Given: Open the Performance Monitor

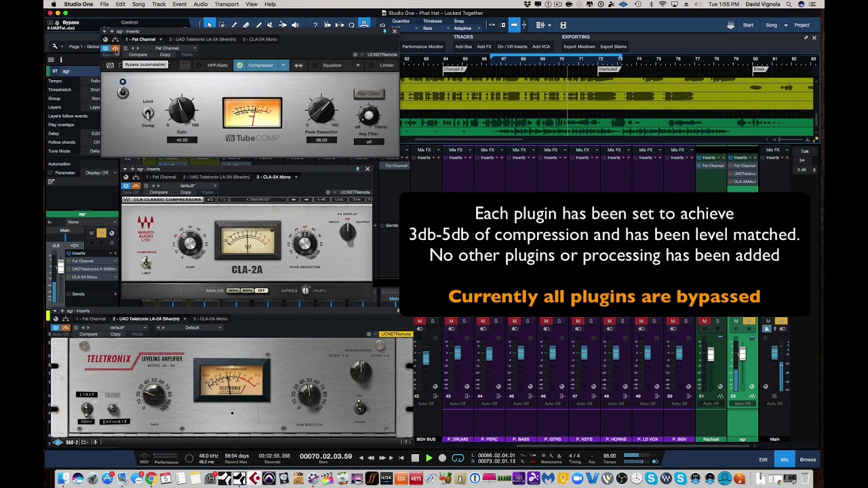Looking at the screenshot, I should pos(422,47).
